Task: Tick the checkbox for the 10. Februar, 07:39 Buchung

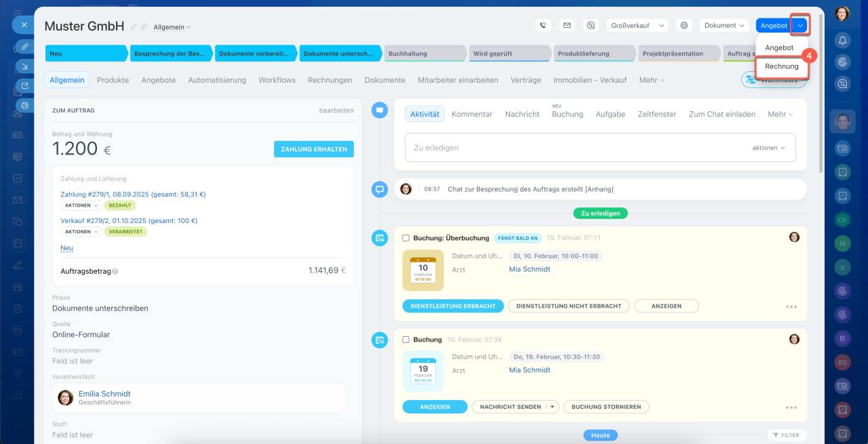Action: [x=406, y=340]
